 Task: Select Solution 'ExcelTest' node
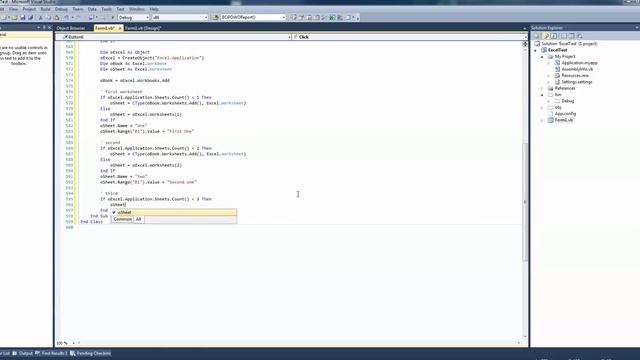tap(569, 44)
